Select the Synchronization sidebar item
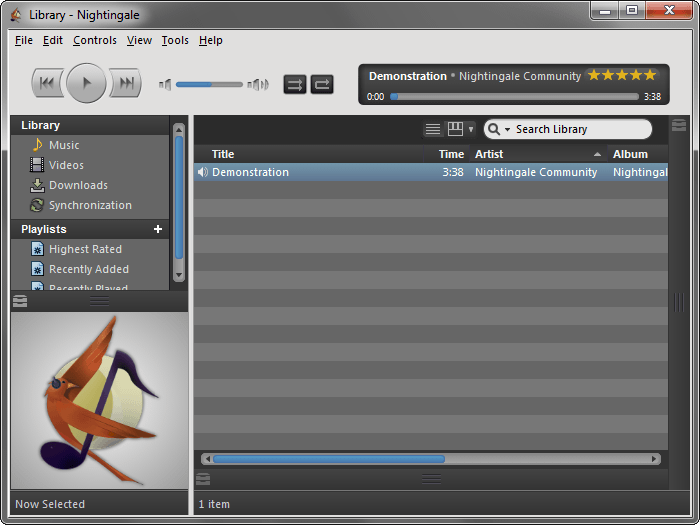Screen dimensions: 700x525 (x=90, y=205)
